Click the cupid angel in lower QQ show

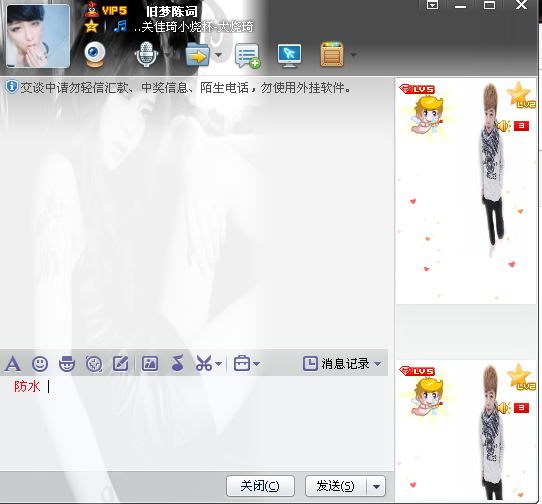tap(426, 397)
